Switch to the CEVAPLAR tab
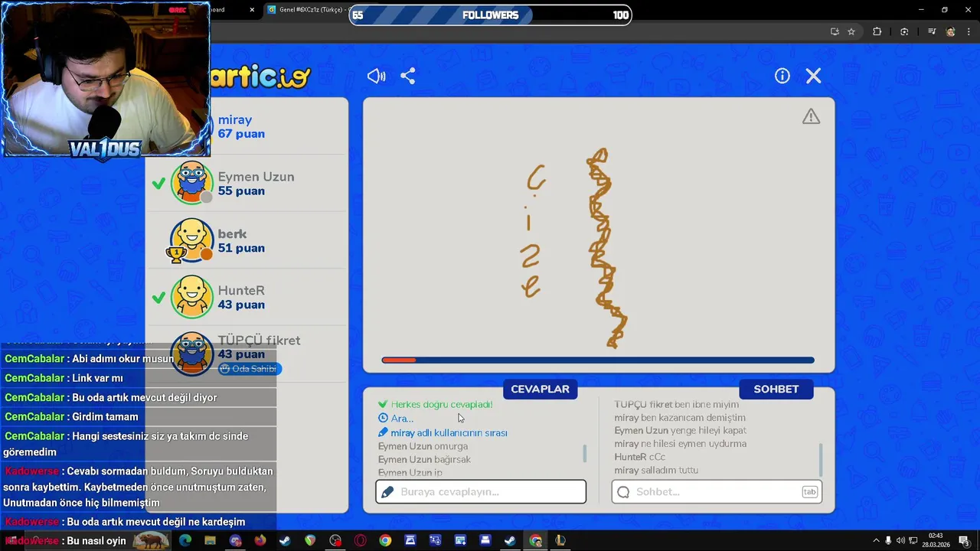The height and width of the screenshot is (551, 980). coord(540,389)
